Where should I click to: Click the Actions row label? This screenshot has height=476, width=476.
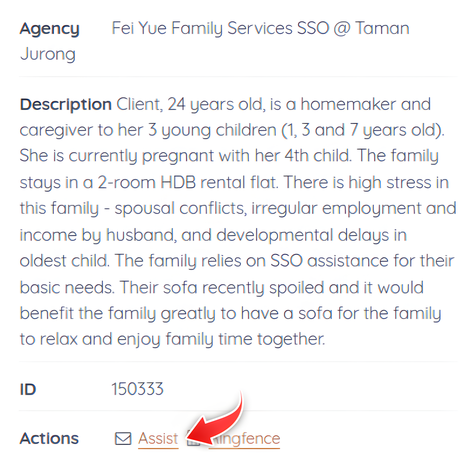49,438
